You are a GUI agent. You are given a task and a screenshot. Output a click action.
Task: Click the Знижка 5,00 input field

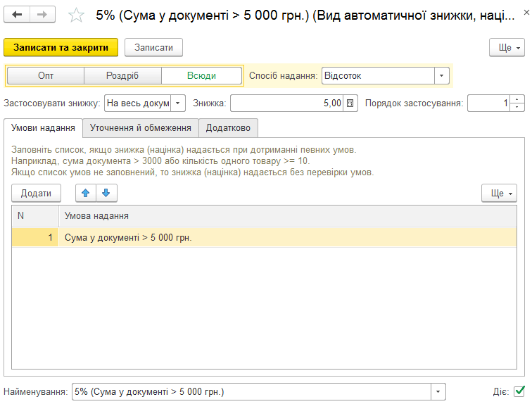(286, 103)
